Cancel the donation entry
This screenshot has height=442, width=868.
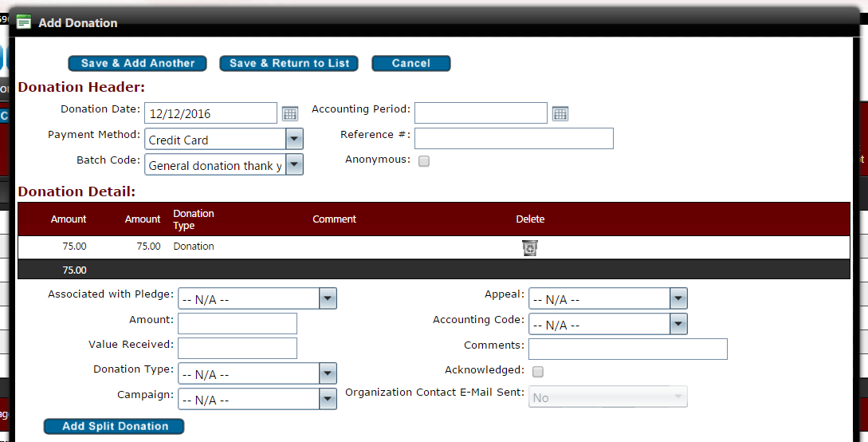[x=411, y=63]
